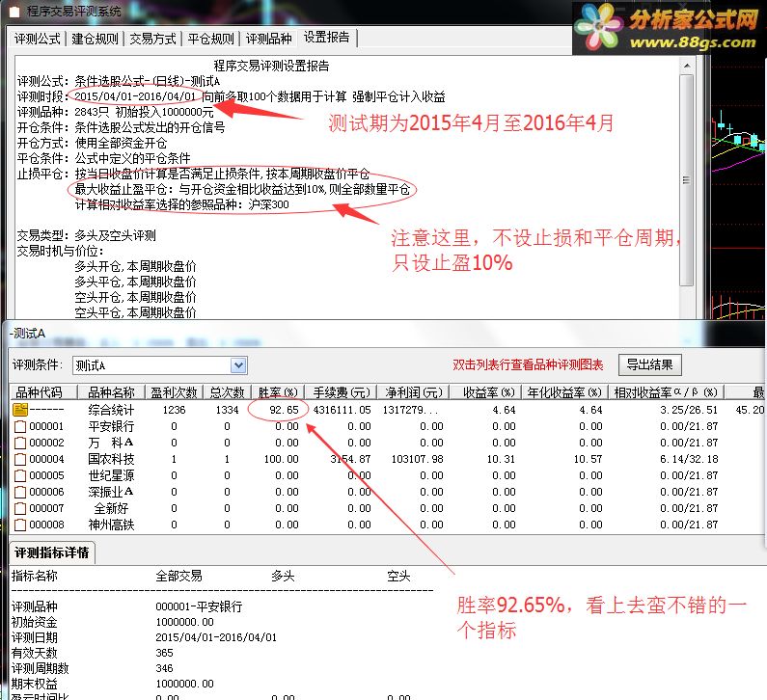The height and width of the screenshot is (700, 767).
Task: Open the 评测指标详情 tab
Action: (51, 552)
